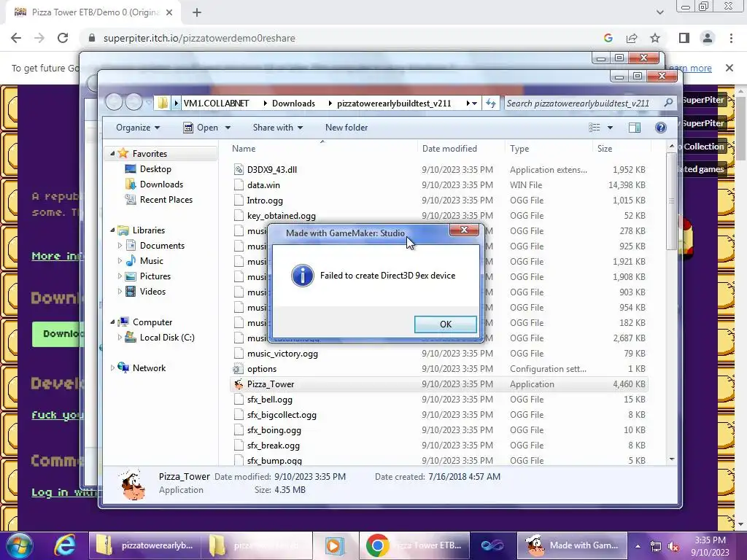Open the view options dropdown arrow
This screenshot has height=560, width=747.
[x=610, y=128]
